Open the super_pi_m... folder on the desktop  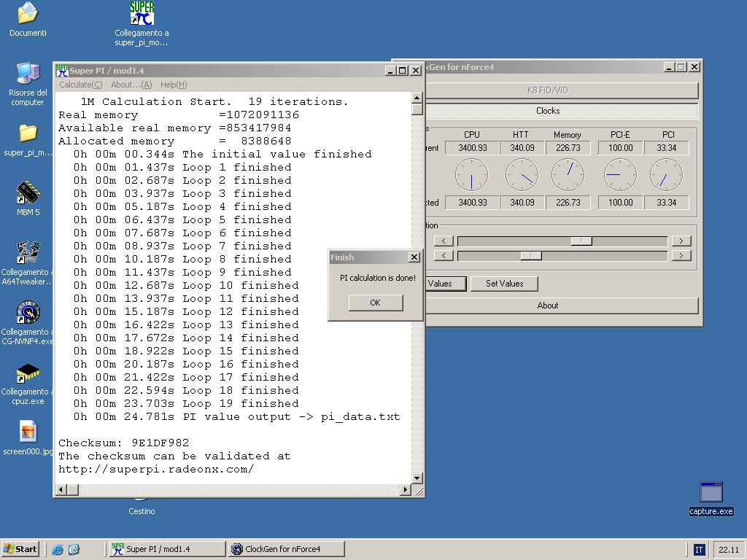pyautogui.click(x=28, y=133)
